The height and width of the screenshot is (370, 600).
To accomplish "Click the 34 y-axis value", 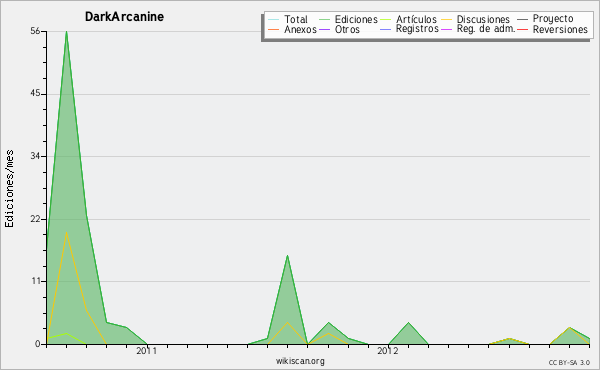I will (35, 156).
